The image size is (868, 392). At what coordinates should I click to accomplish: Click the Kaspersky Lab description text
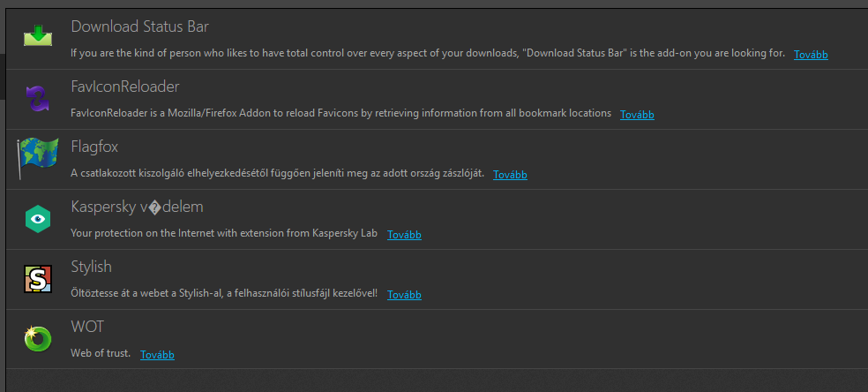[223, 233]
